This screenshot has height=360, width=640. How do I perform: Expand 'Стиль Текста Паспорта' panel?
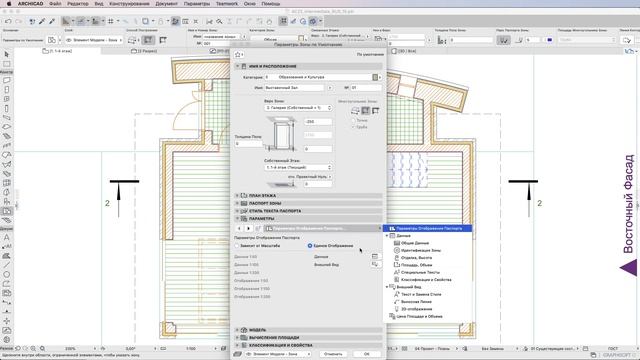(308, 211)
